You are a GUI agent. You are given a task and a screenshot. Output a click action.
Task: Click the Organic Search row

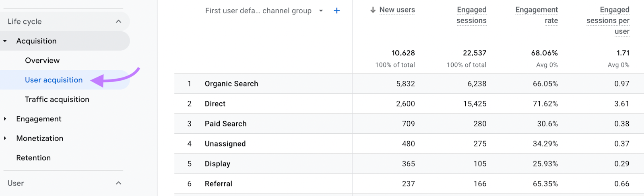click(x=231, y=84)
